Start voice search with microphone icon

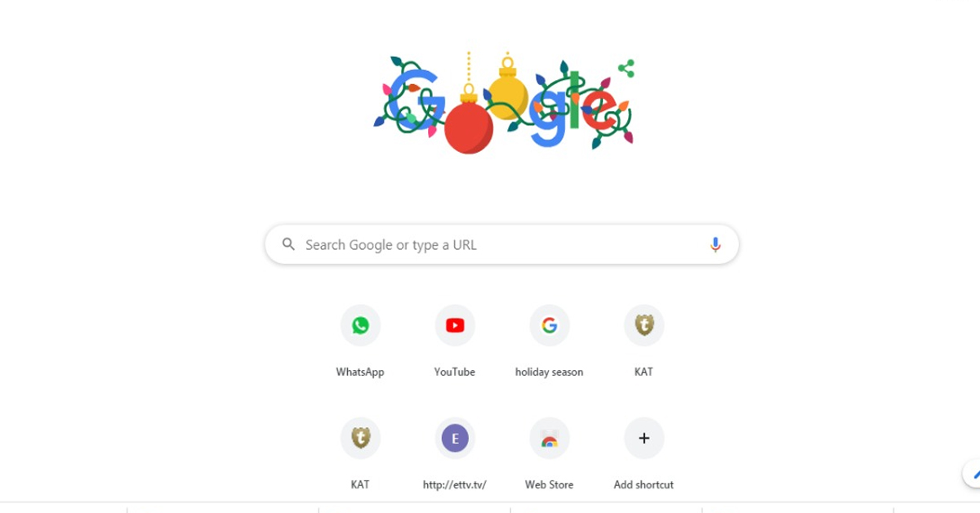click(715, 244)
